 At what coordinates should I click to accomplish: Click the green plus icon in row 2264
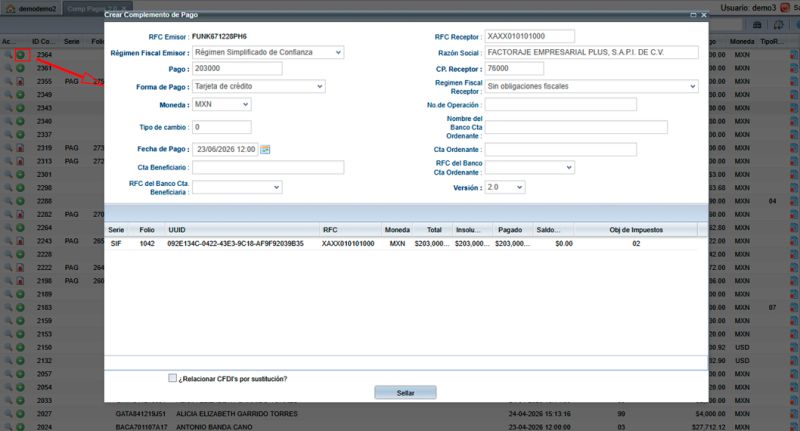click(x=20, y=227)
